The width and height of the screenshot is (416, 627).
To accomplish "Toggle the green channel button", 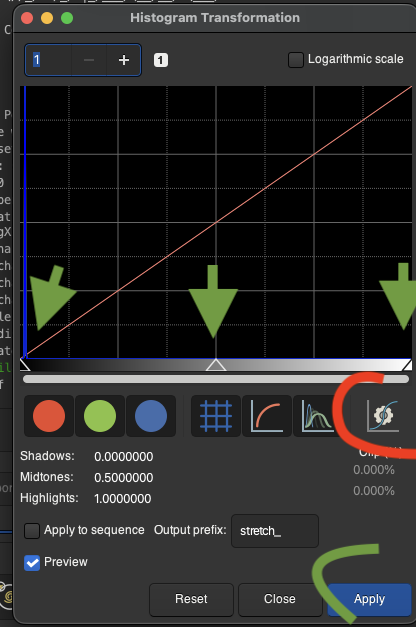I will [100, 416].
